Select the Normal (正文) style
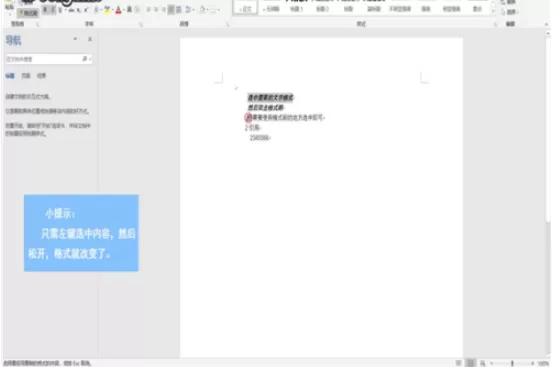 (245, 7)
